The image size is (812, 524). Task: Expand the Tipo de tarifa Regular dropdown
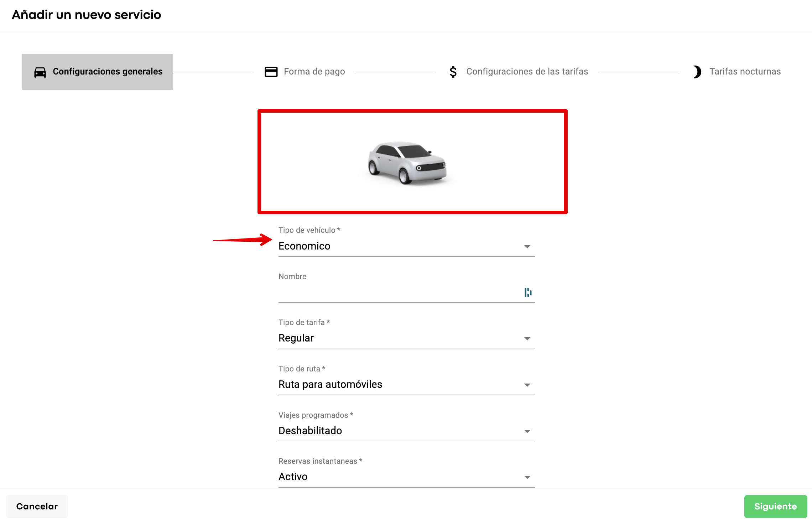(527, 339)
